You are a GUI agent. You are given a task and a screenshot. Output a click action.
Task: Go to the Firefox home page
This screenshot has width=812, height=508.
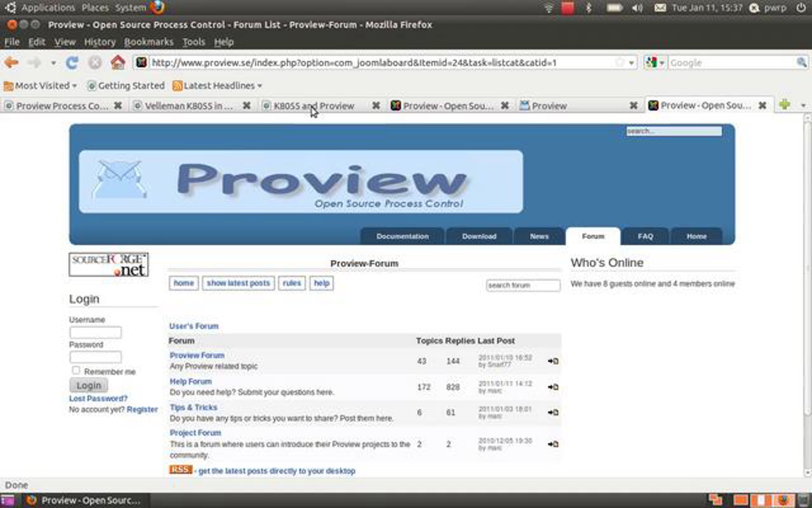[118, 63]
